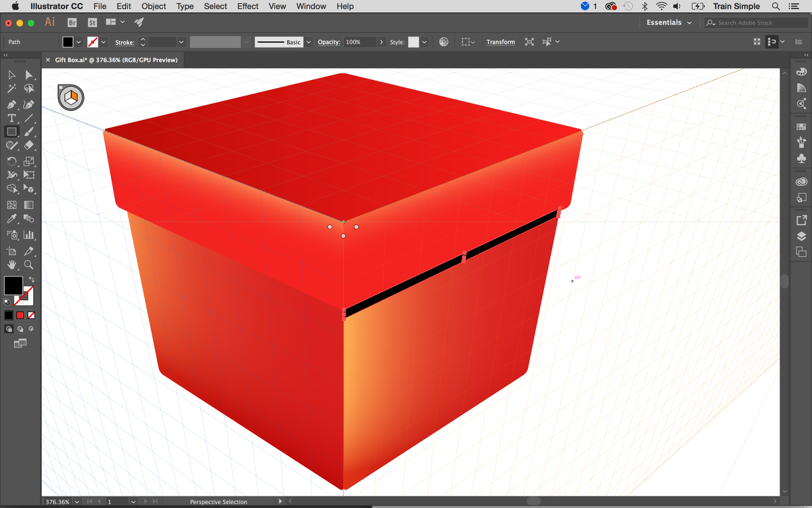This screenshot has width=812, height=508.
Task: Select the Zoom tool
Action: coord(28,264)
